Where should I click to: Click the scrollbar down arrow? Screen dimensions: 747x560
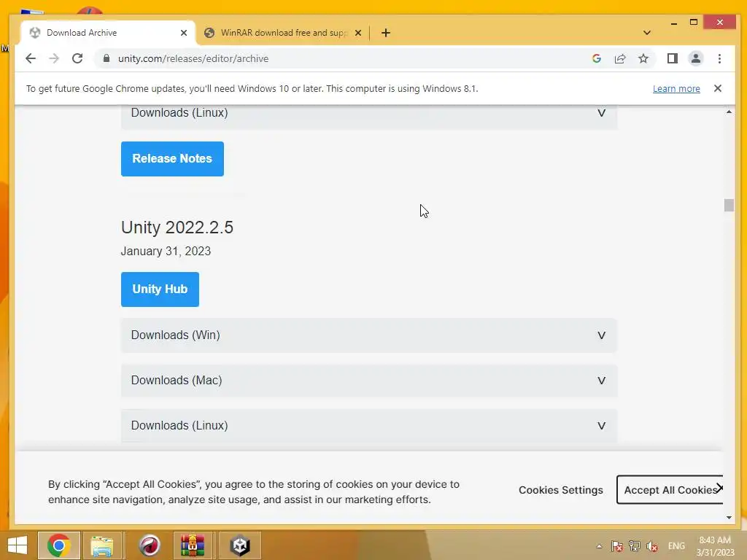coord(729,518)
